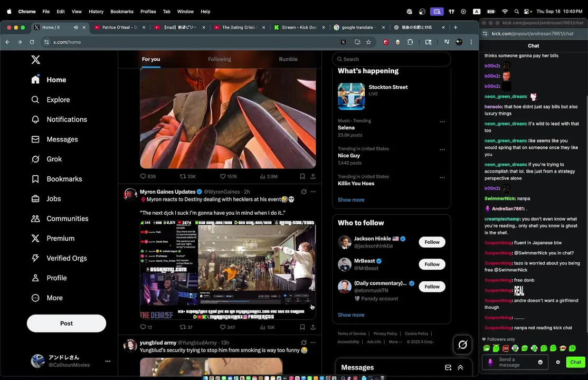Expand the More menu in the sidebar
Viewport: 588px width, 380px height.
tap(47, 298)
